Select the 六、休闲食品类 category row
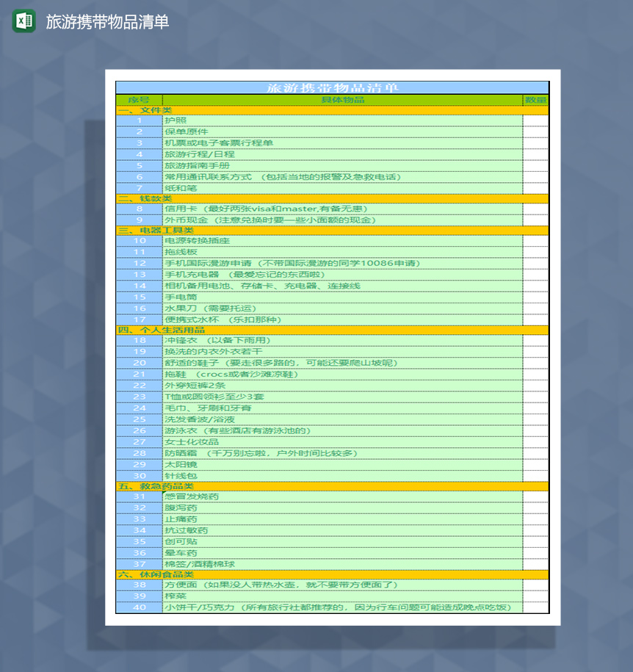Viewport: 633px width, 672px height. tap(332, 574)
